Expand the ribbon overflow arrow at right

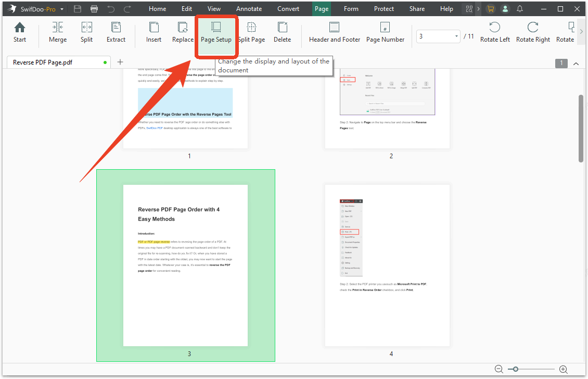pyautogui.click(x=581, y=32)
